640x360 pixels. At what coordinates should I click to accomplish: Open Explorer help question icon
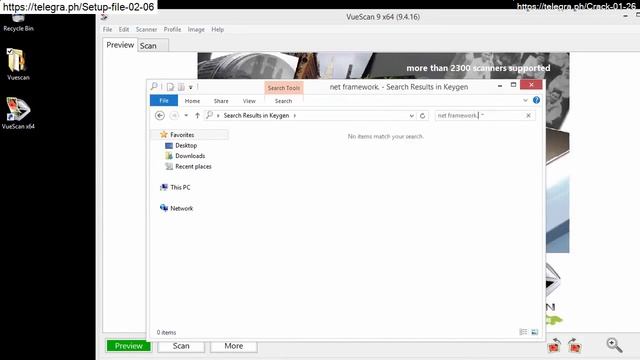coord(536,100)
